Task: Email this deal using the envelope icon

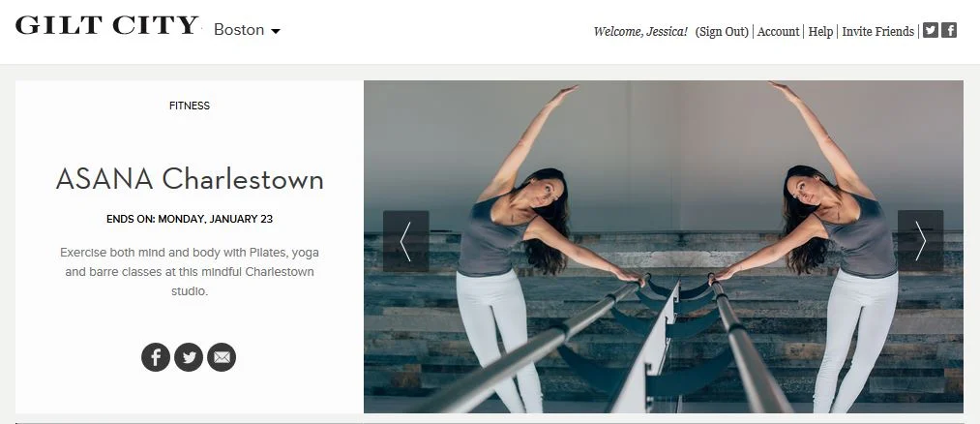Action: pos(222,357)
